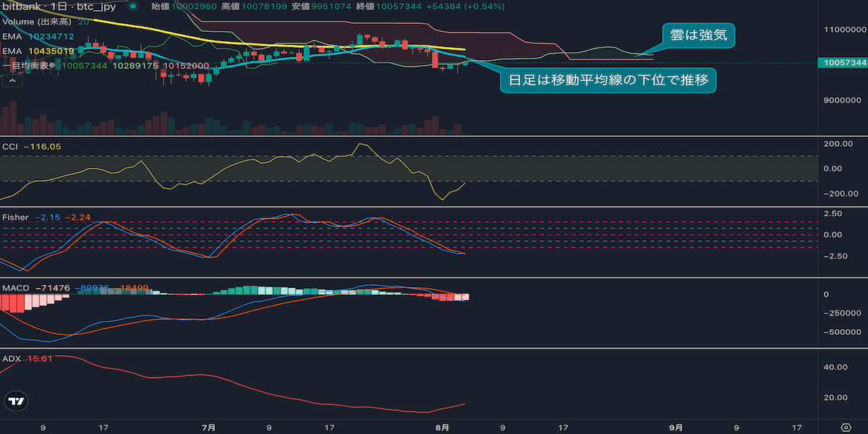Select the ADX indicator legend label

click(12, 358)
